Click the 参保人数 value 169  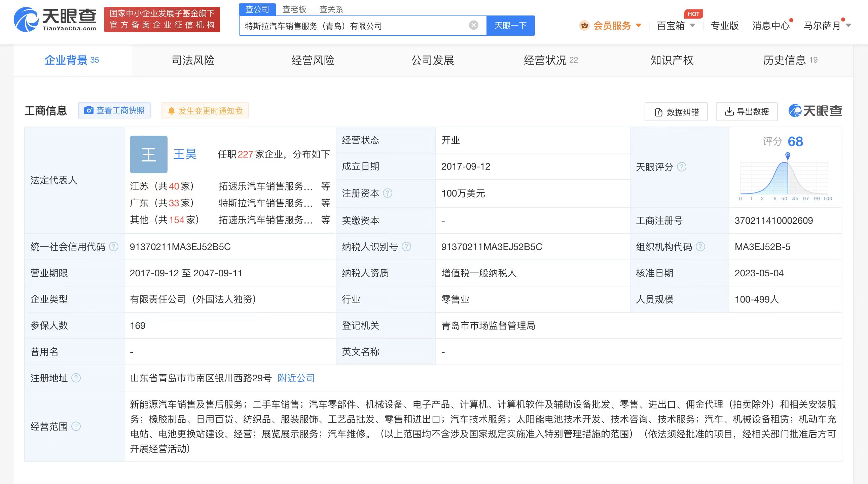coord(138,325)
